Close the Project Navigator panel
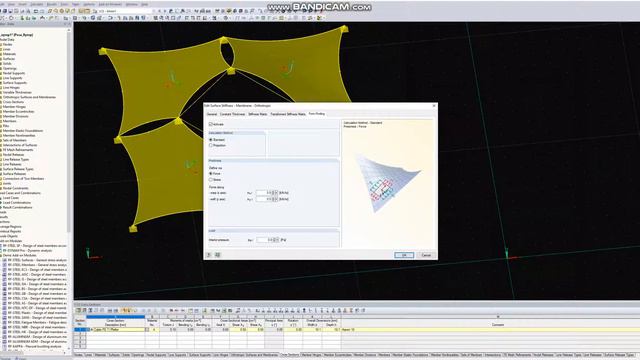Screen dimensions: 640x360 69,24
